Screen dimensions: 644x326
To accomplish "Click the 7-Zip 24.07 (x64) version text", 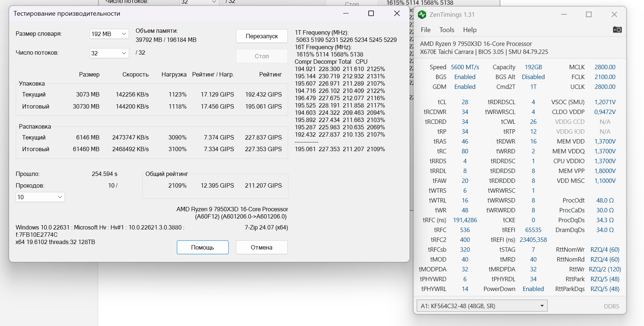I will [266, 227].
